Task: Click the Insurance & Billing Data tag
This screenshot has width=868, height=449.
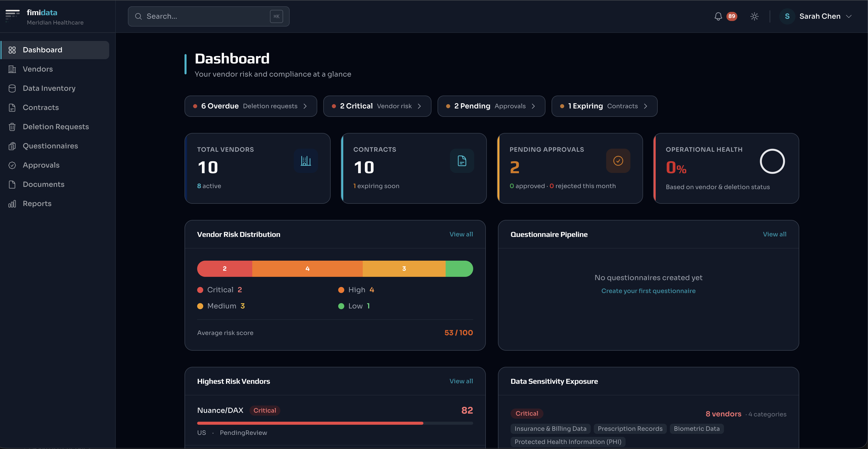Action: click(x=550, y=429)
